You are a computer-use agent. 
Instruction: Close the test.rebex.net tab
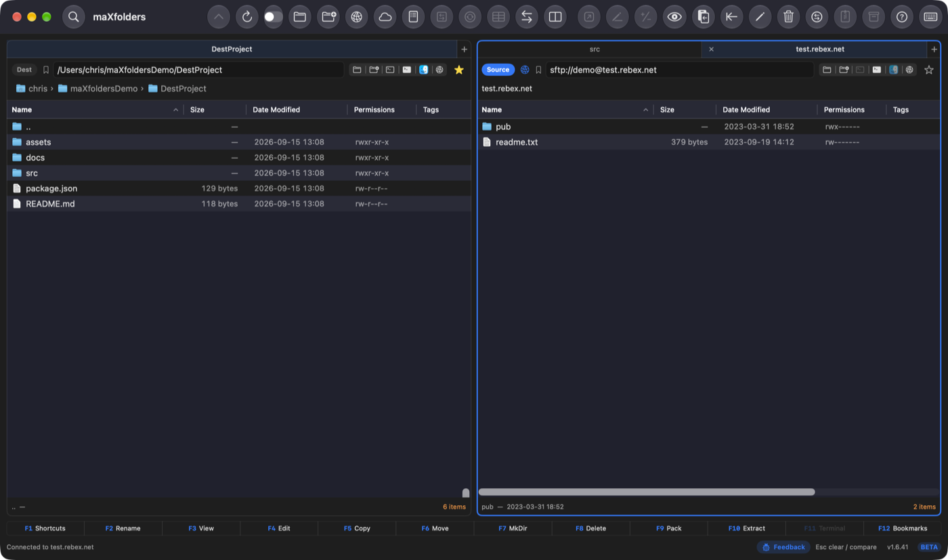point(711,49)
